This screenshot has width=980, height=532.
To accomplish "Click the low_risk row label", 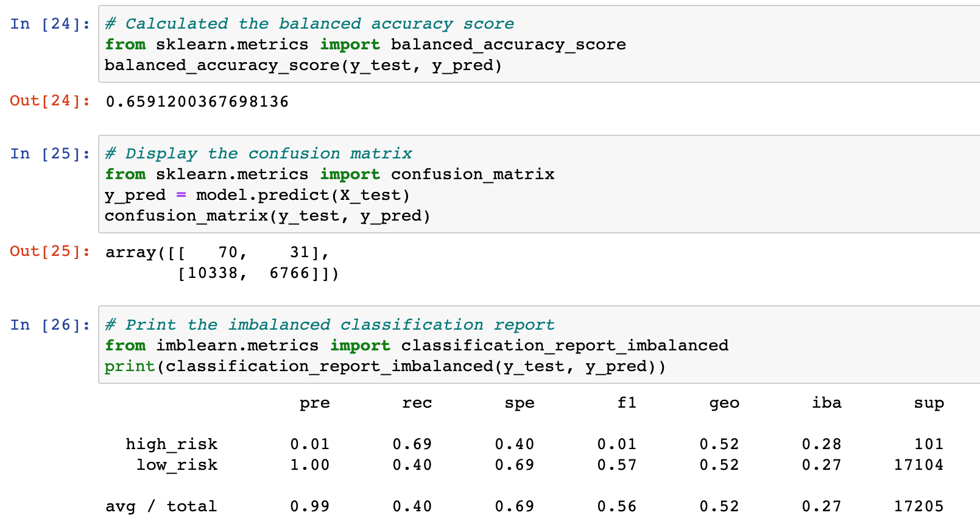I will point(177,465).
